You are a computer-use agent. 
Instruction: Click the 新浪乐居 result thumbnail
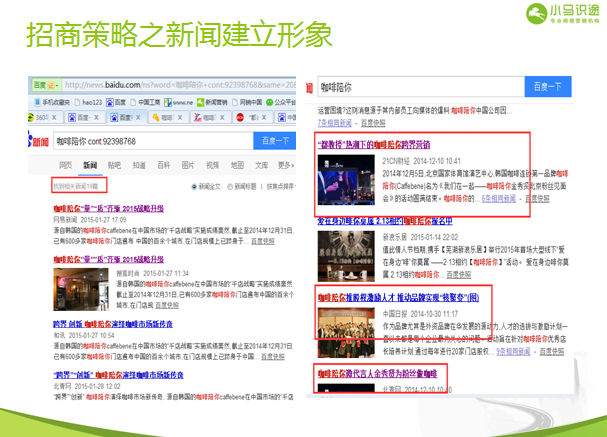click(x=346, y=256)
